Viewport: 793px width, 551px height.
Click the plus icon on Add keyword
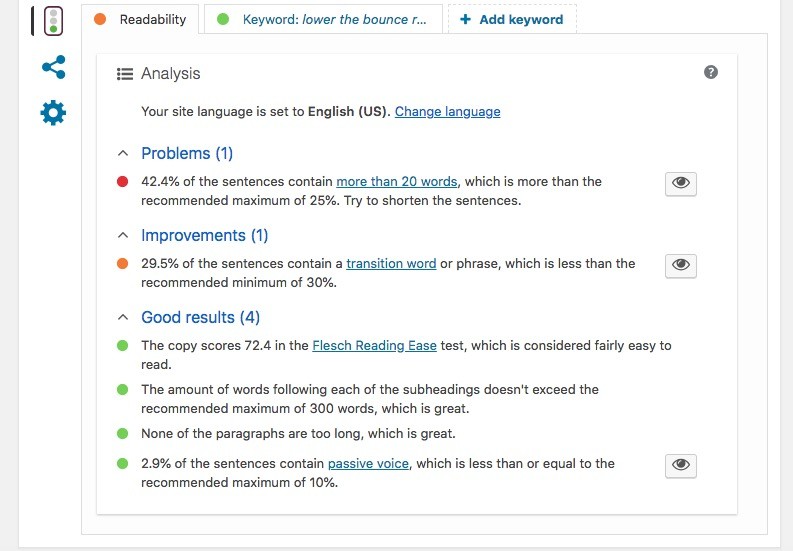coord(465,19)
